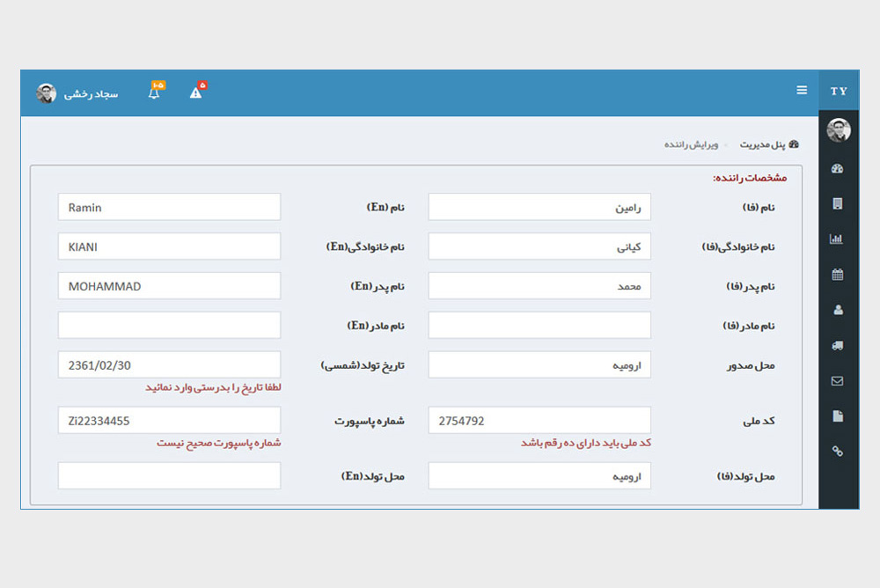
Task: Click the date error message لطفا تاریخ را بدرستی وارد نمائید
Action: tap(213, 387)
